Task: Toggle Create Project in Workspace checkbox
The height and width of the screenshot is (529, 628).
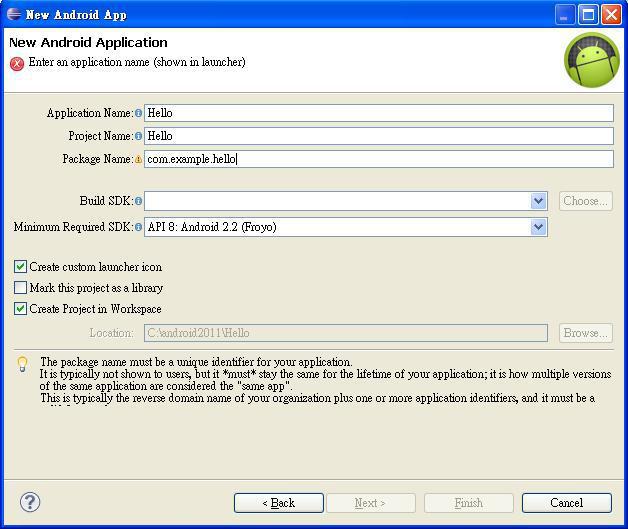Action: click(21, 309)
